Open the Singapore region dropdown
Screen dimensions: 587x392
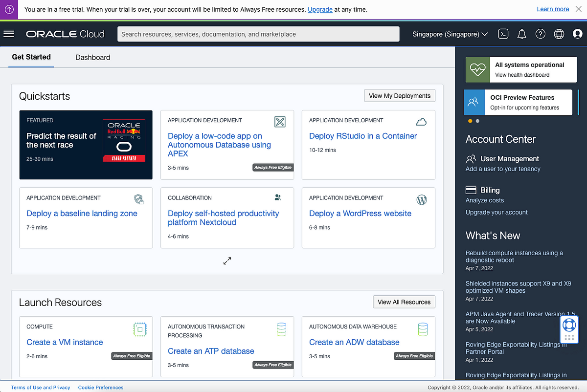tap(450, 34)
